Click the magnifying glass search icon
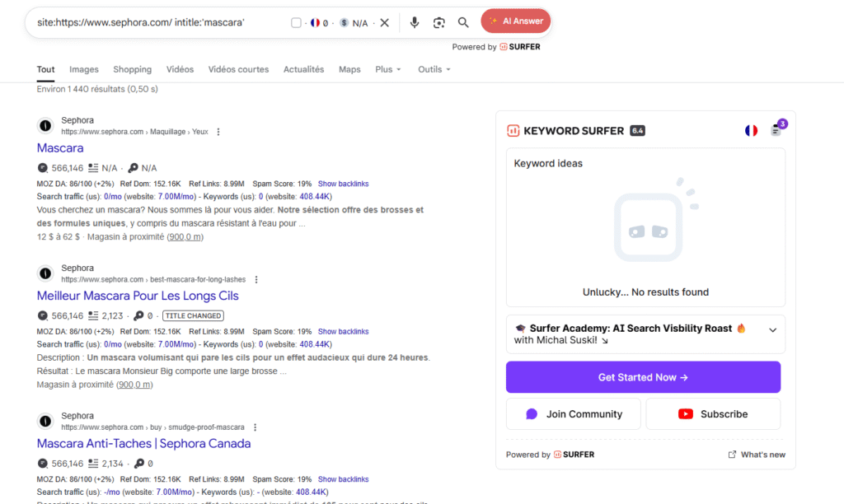This screenshot has width=844, height=504. pos(463,22)
